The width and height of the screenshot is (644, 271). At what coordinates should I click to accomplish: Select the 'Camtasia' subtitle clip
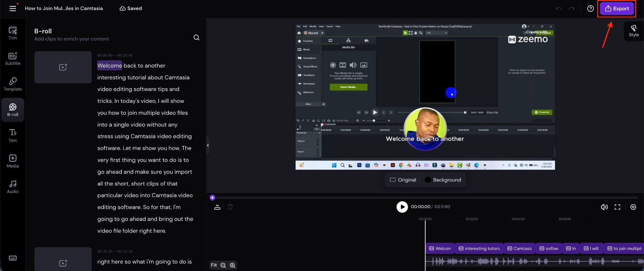tap(519, 248)
